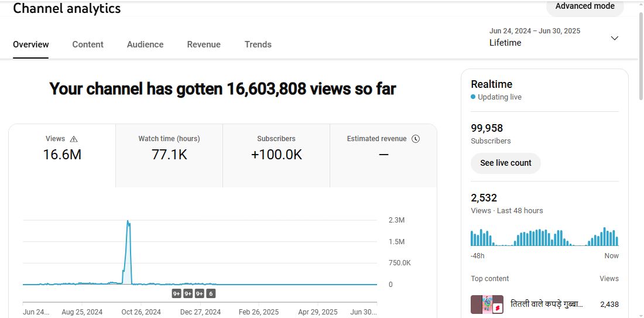Click the Apr 29, 2025 axis label

[318, 312]
